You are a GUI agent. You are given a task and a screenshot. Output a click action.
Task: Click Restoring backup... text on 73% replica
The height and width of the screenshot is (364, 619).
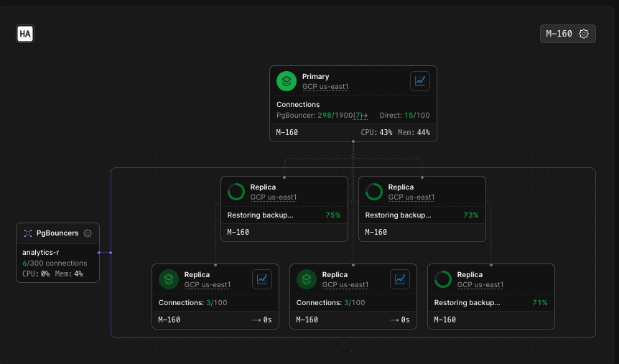tap(398, 215)
